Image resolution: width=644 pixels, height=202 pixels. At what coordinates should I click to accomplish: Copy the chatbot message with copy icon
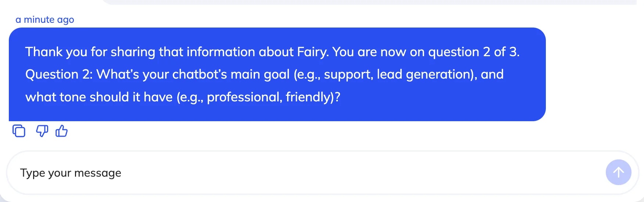(19, 131)
